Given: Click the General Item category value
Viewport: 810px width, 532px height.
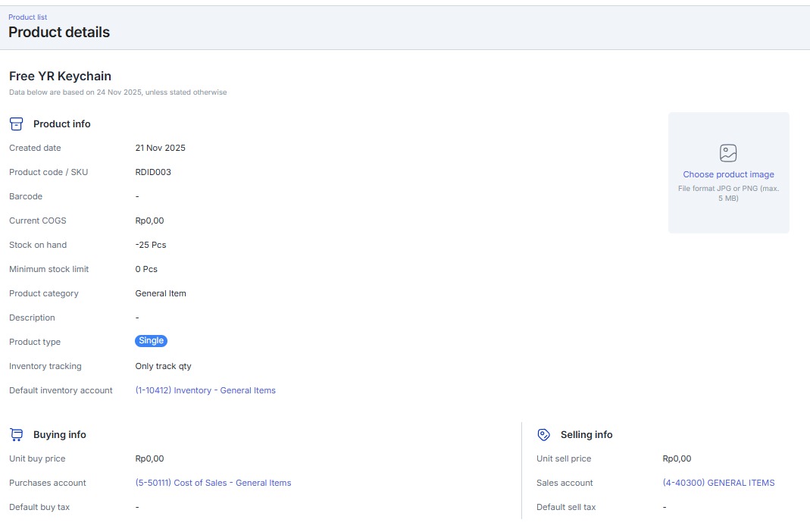Looking at the screenshot, I should 161,294.
